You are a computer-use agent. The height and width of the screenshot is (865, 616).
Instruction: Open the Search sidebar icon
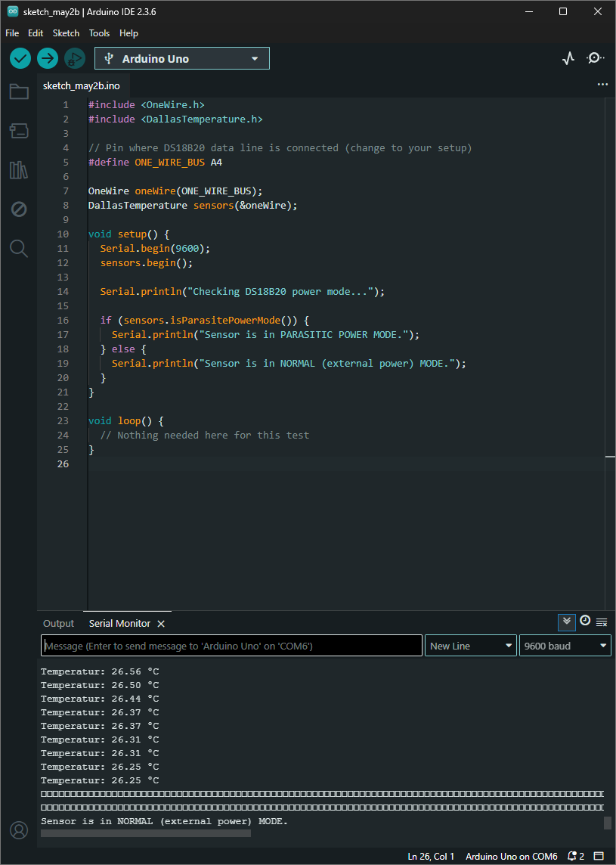(x=19, y=248)
